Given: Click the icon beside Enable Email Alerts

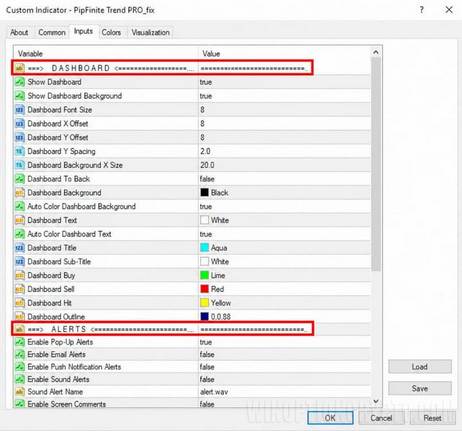Looking at the screenshot, I should [20, 354].
